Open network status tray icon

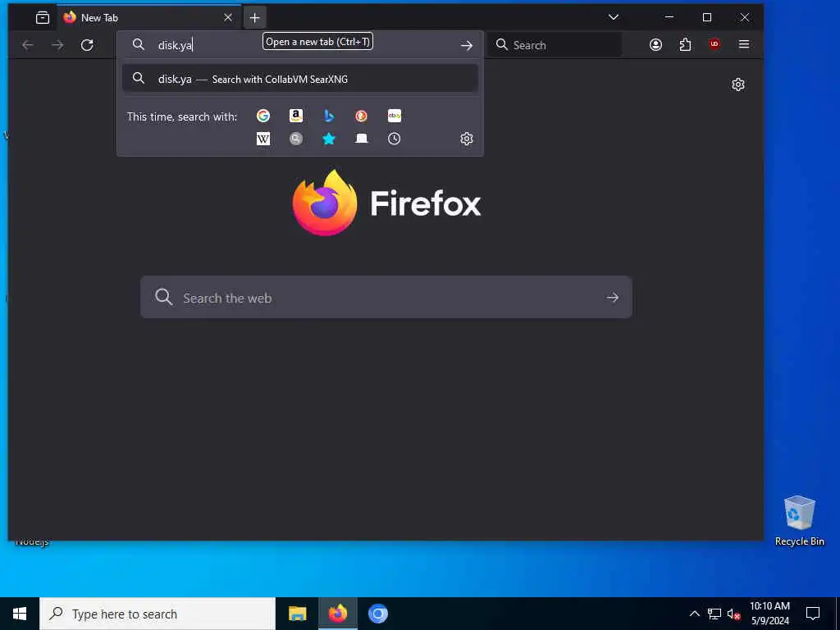click(x=714, y=614)
